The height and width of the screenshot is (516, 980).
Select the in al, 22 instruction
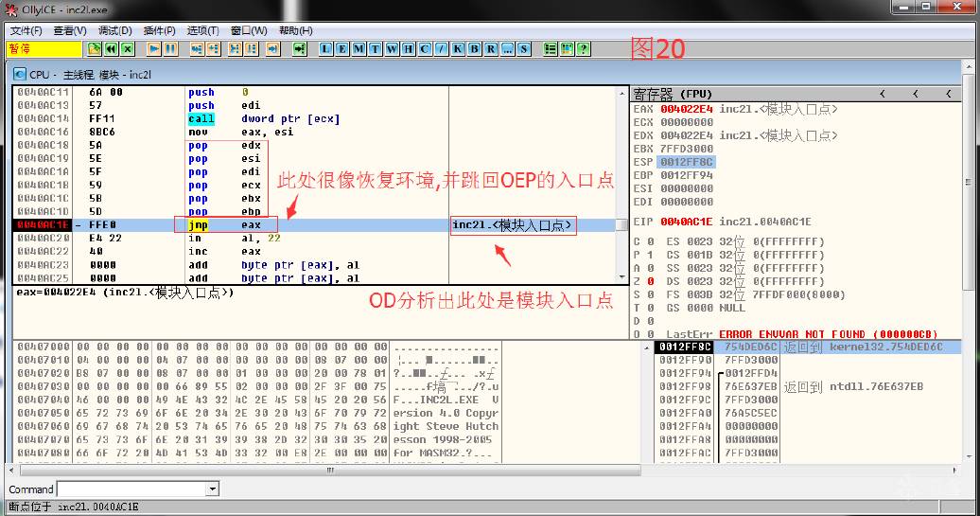[x=314, y=239]
